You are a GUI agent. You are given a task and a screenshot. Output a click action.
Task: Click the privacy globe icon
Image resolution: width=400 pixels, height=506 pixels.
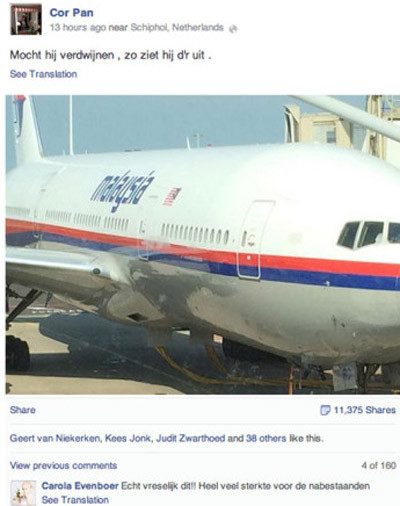233,29
